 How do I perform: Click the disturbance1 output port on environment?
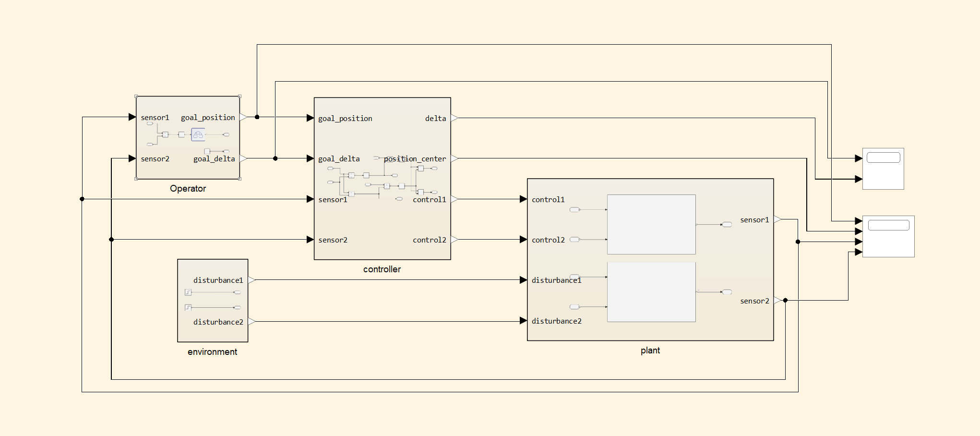pos(251,280)
